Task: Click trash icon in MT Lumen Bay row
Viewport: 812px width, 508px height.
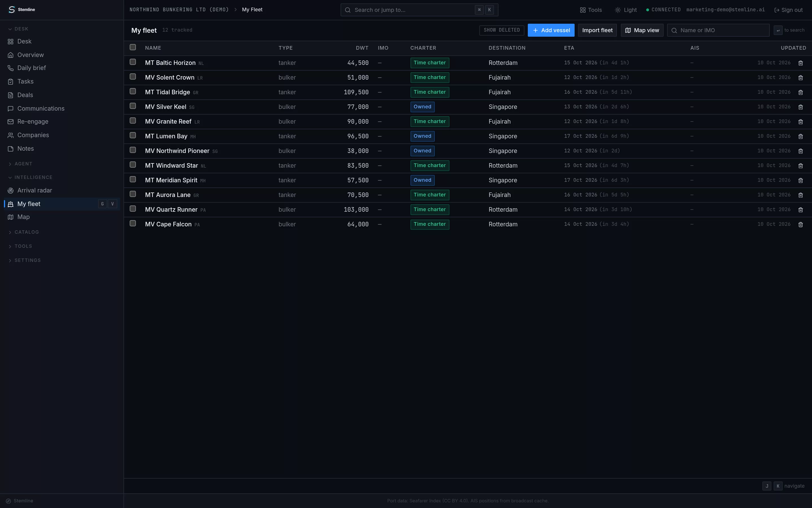Action: 800,136
